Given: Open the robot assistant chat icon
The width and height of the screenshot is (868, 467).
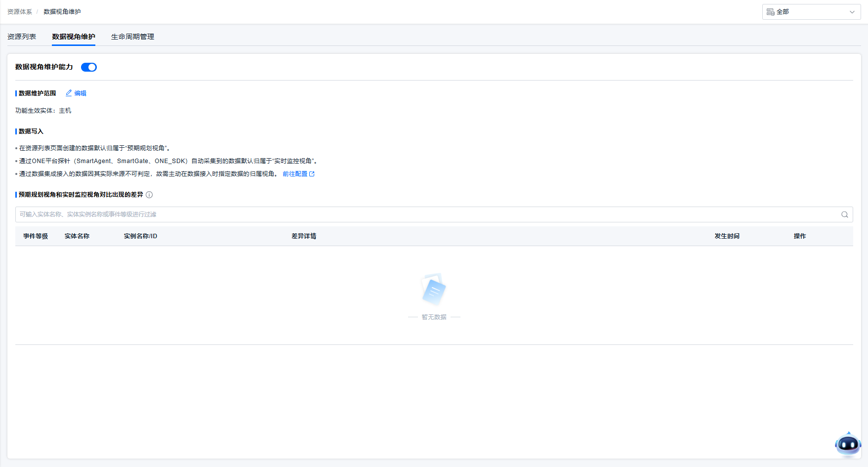Looking at the screenshot, I should pos(848,444).
